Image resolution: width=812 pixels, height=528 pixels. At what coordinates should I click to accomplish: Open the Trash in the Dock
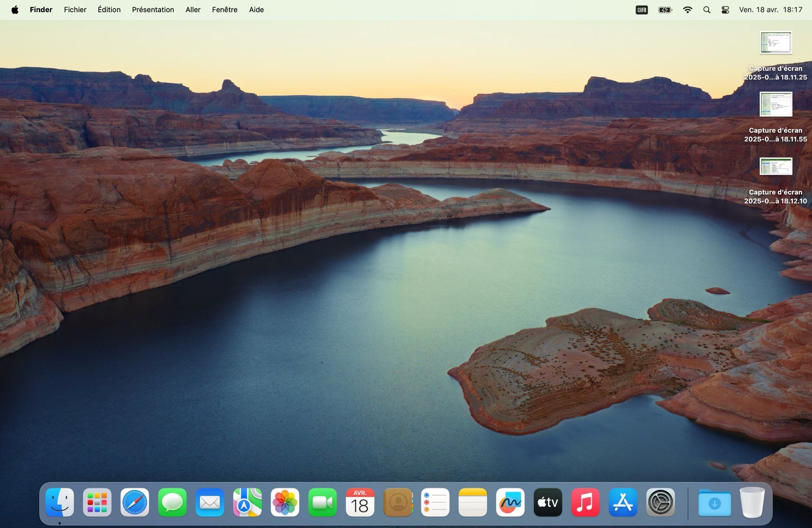752,502
